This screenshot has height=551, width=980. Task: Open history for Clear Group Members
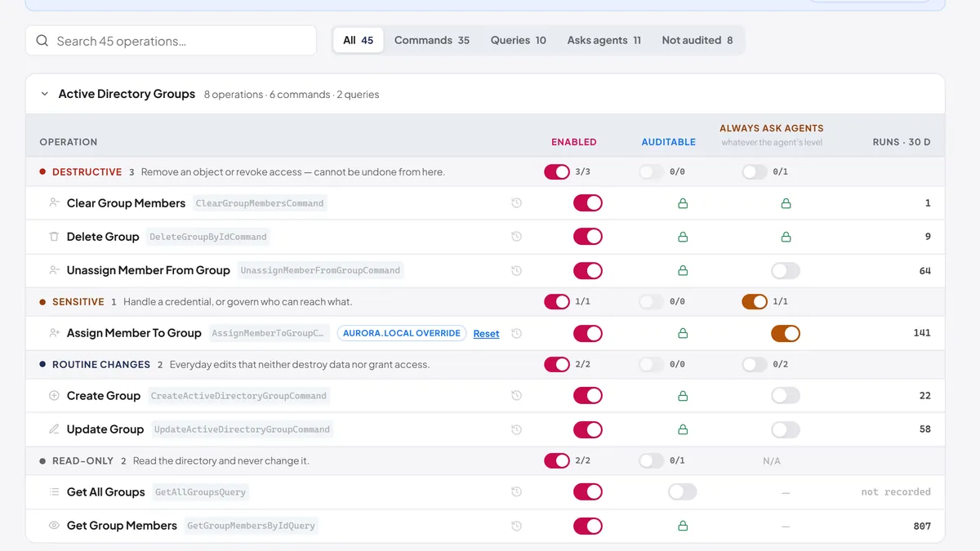516,203
